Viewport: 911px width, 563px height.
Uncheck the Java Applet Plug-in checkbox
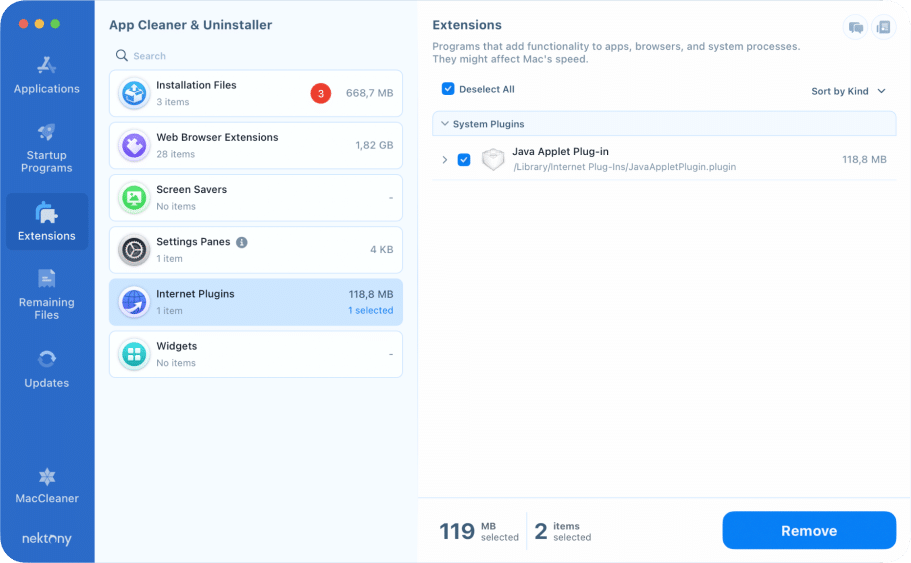point(464,159)
